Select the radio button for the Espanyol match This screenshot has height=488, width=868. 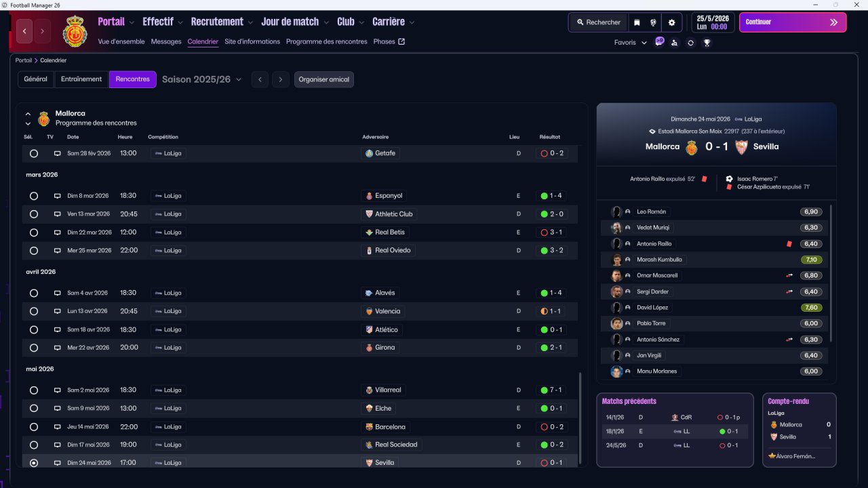coord(34,196)
